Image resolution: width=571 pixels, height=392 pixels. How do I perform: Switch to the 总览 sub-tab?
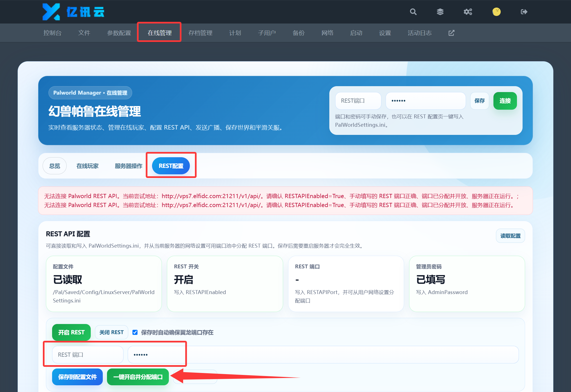[55, 166]
